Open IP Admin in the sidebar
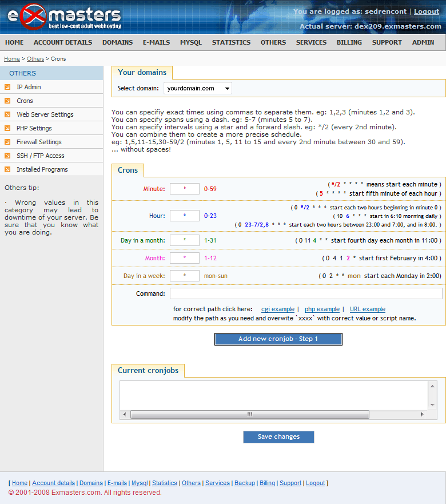This screenshot has width=446, height=504. (29, 87)
